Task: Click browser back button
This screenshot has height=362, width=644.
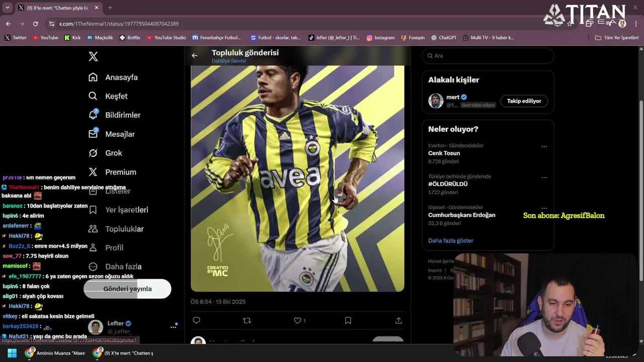Action: (x=8, y=24)
